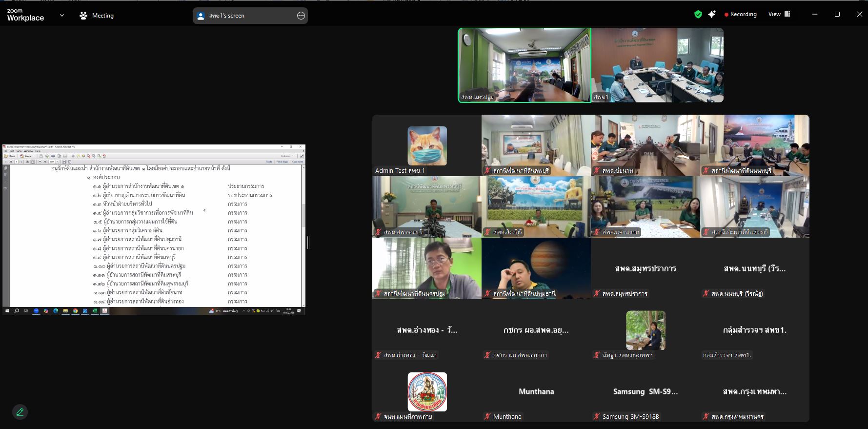
Task: Expand the Zoom Workplace dropdown chevron
Action: tap(62, 16)
